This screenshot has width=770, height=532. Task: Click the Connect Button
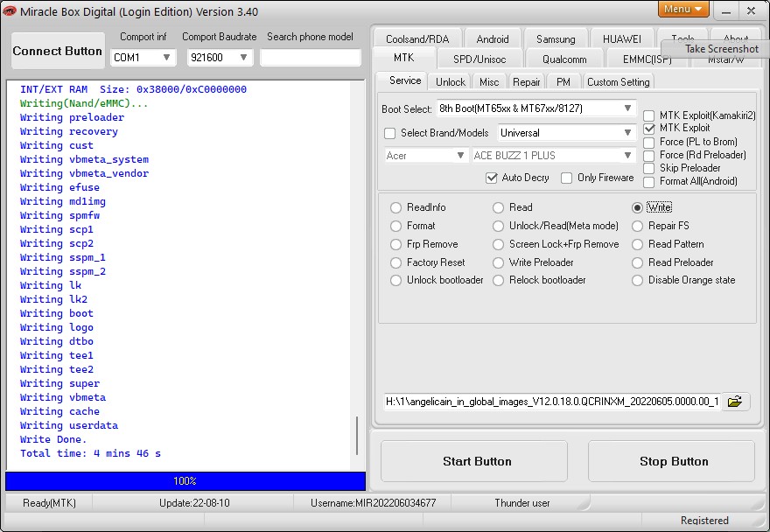58,51
